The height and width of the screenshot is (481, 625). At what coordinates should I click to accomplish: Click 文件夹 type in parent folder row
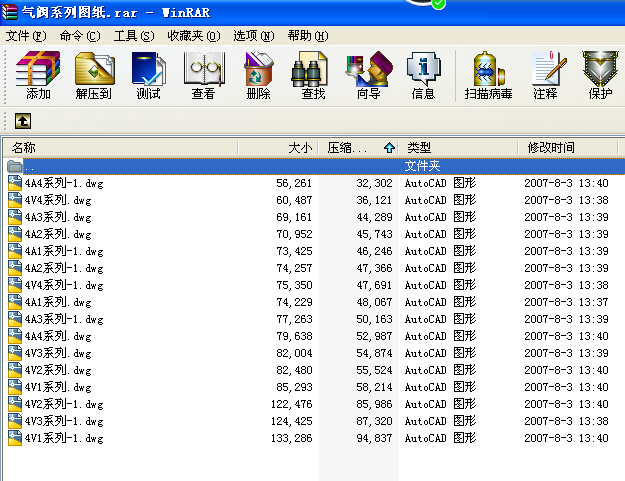(422, 166)
